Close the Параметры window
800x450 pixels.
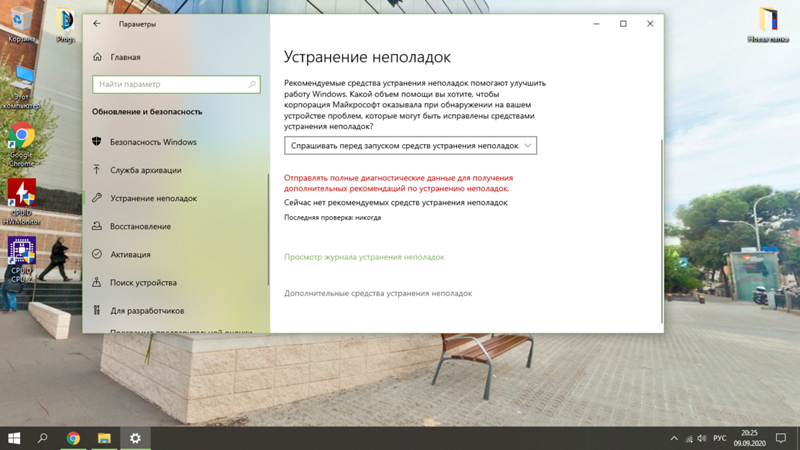[x=650, y=23]
